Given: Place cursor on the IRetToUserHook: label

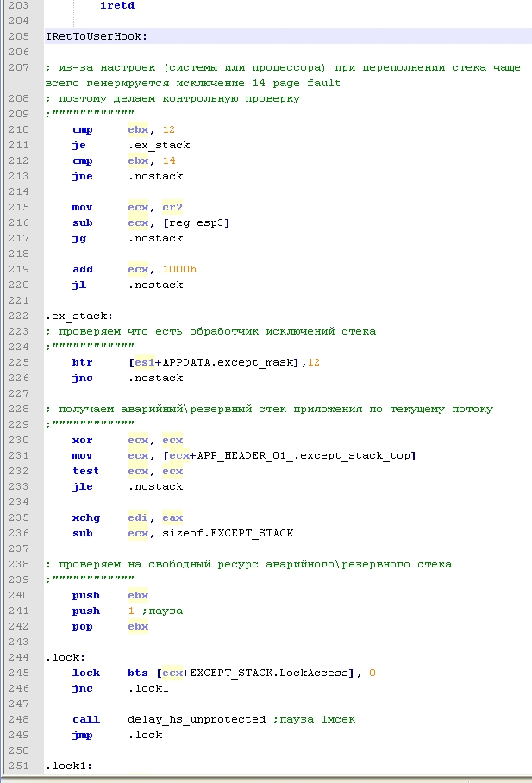Looking at the screenshot, I should (97, 36).
